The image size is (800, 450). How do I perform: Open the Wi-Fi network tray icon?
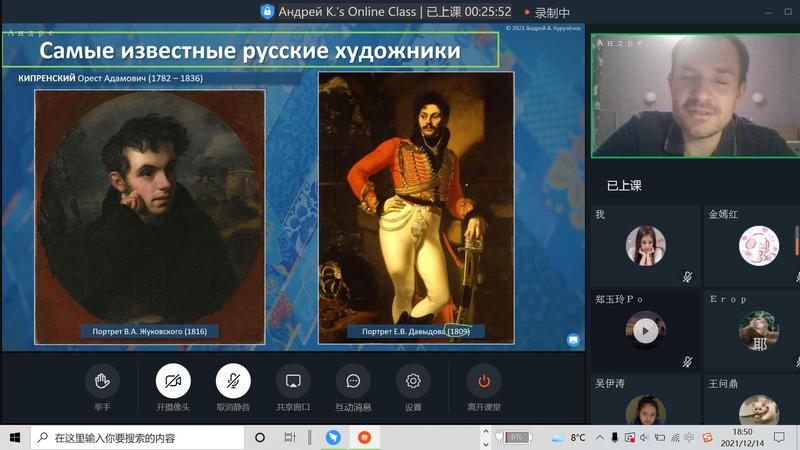click(675, 438)
